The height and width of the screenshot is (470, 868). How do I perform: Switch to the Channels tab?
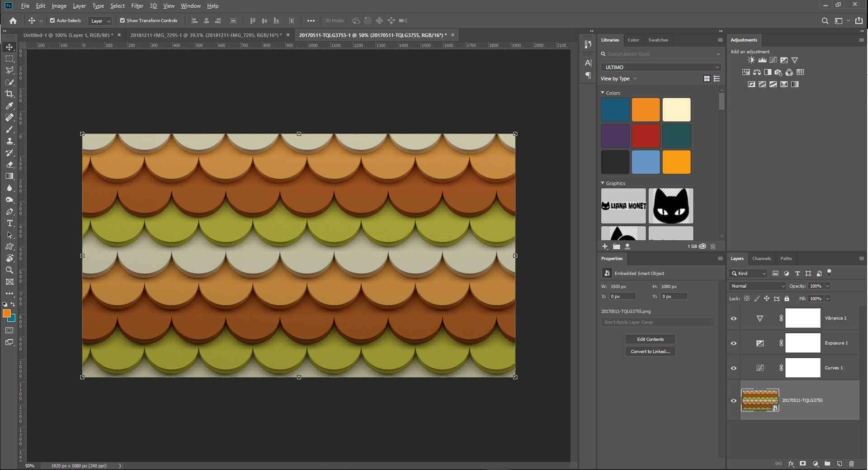[x=761, y=258]
